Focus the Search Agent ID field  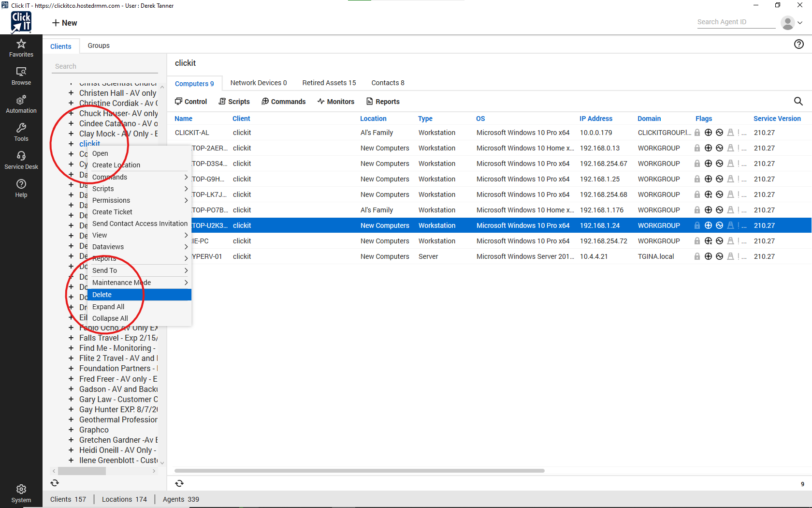click(x=736, y=22)
